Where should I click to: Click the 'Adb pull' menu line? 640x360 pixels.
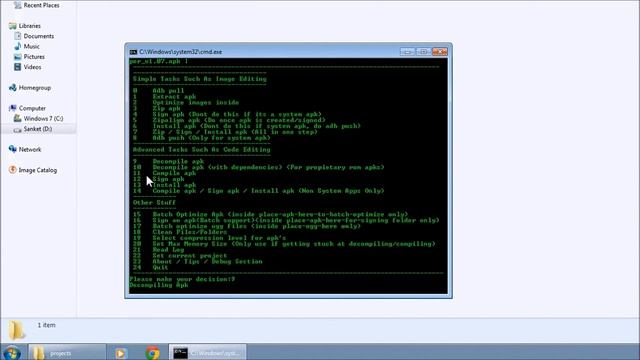point(158,91)
